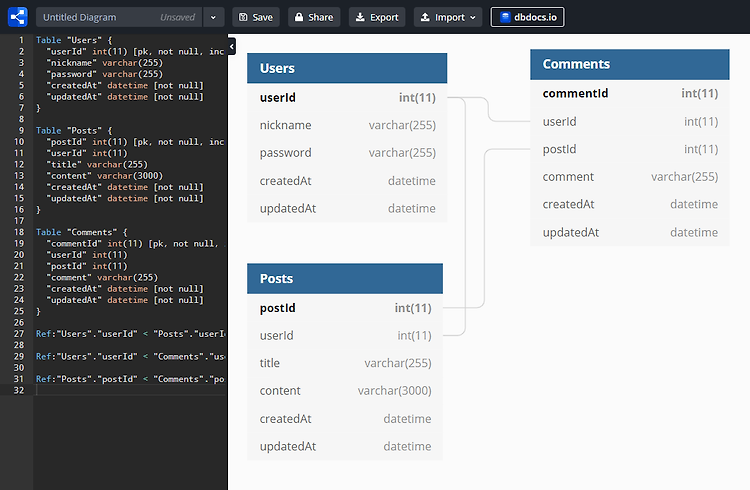
Task: Click createdAt row in Posts table
Action: point(345,419)
